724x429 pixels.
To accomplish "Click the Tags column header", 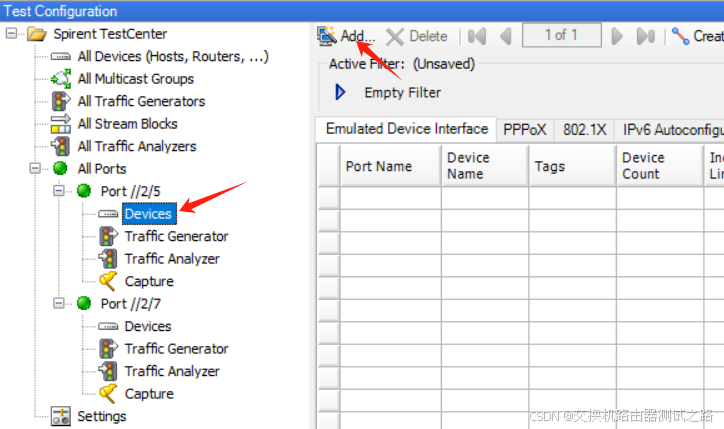I will 573,166.
